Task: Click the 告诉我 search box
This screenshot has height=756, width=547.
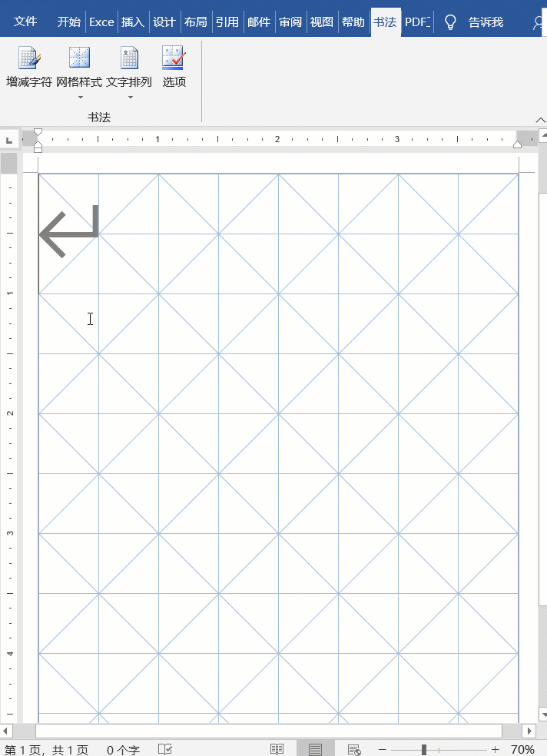Action: point(486,22)
